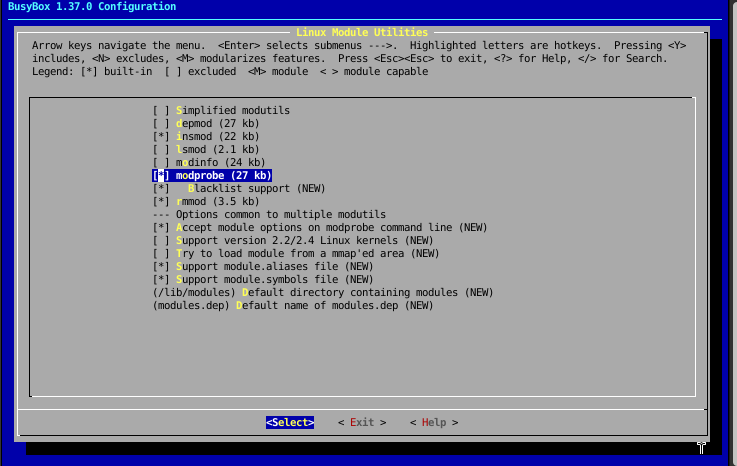Image resolution: width=737 pixels, height=466 pixels.
Task: Click the 'Linux Module Utilities' title
Action: [362, 32]
